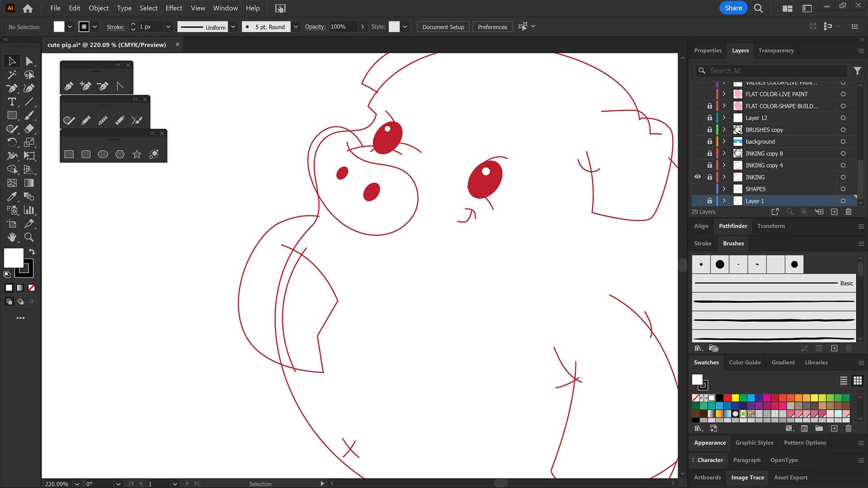This screenshot has height=488, width=868.
Task: Expand the SHAPES layer
Action: coord(724,189)
